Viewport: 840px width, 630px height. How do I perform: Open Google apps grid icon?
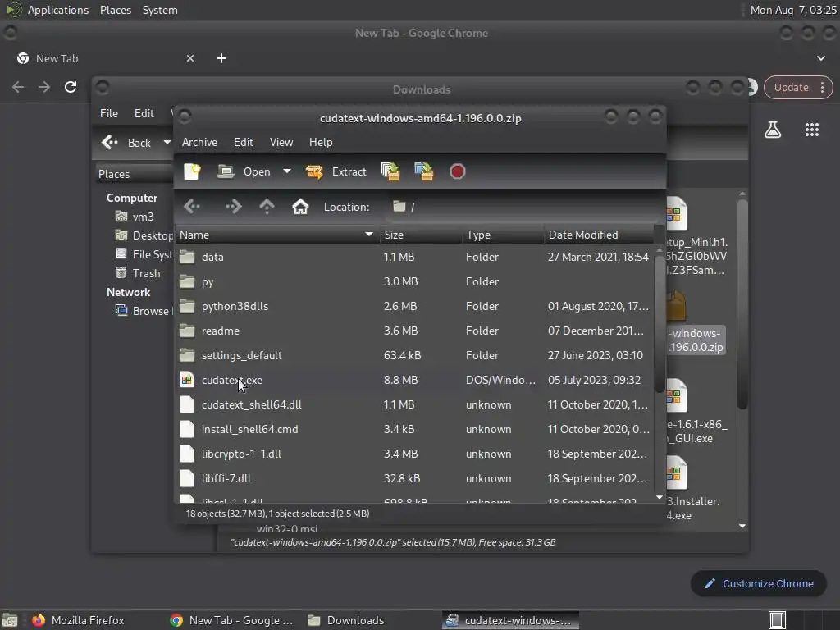(x=812, y=130)
